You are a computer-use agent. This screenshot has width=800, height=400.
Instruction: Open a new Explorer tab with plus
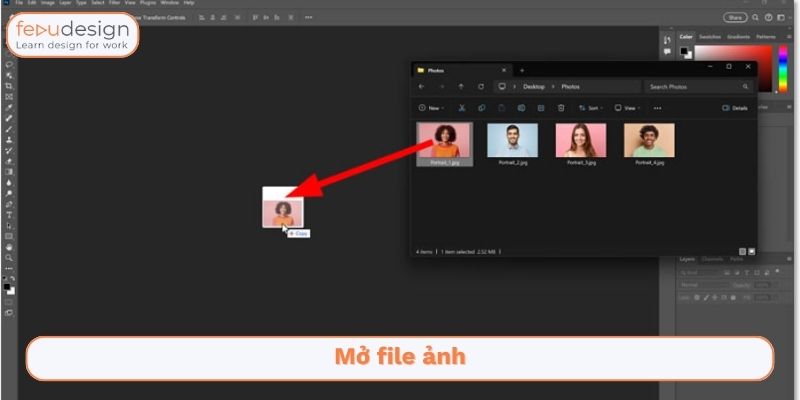[x=521, y=70]
